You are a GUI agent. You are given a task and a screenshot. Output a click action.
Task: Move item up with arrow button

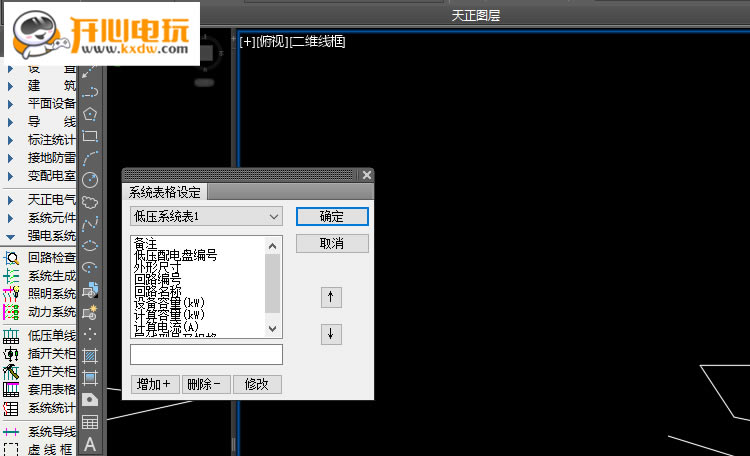[x=331, y=297]
